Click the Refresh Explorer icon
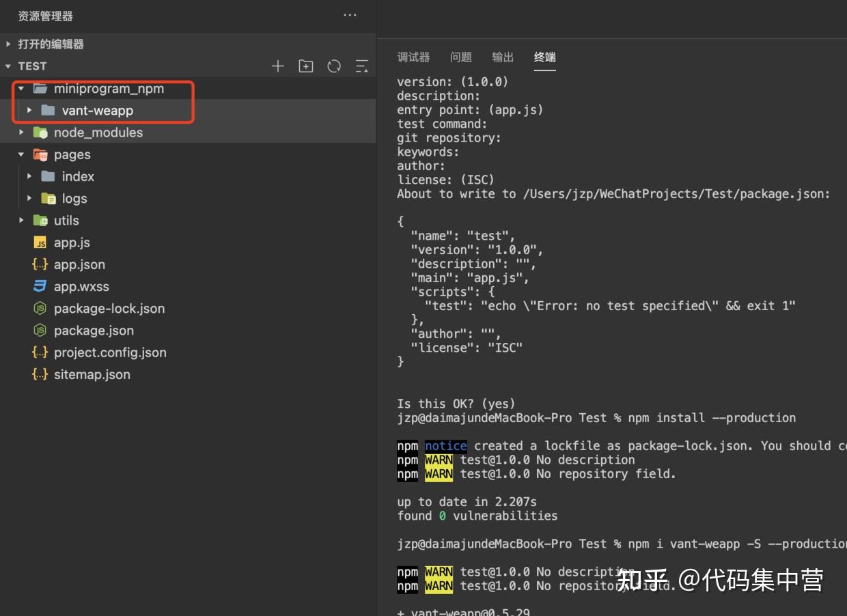 click(x=334, y=66)
